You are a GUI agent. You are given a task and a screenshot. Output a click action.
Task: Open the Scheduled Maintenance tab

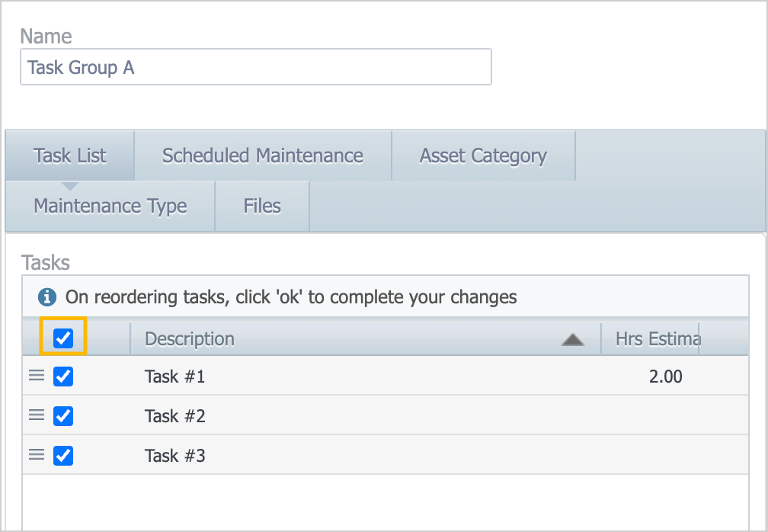coord(262,155)
